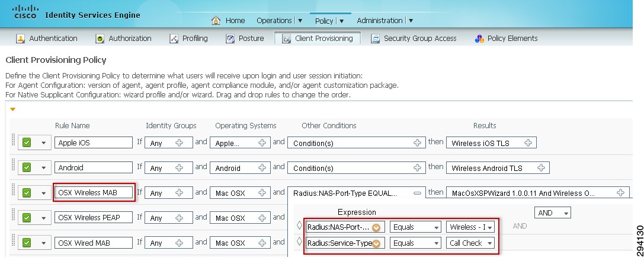Click plus icon in Apple iOS Identity Groups

[x=180, y=142]
